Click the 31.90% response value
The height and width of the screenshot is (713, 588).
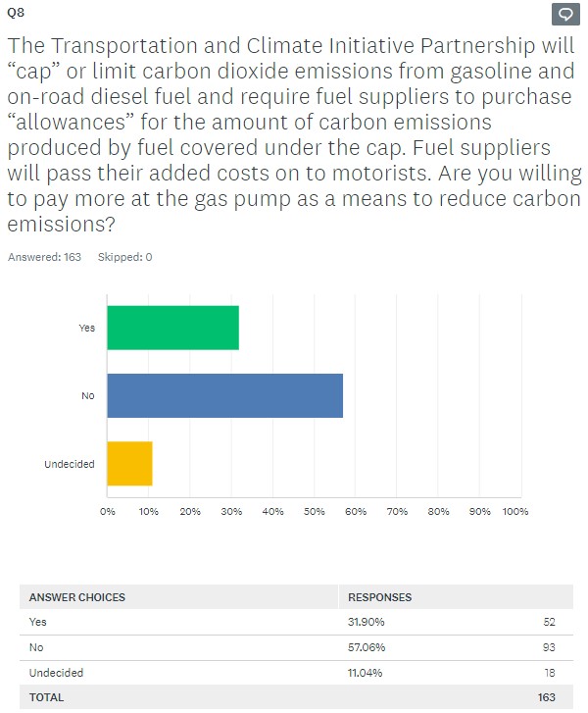[365, 623]
